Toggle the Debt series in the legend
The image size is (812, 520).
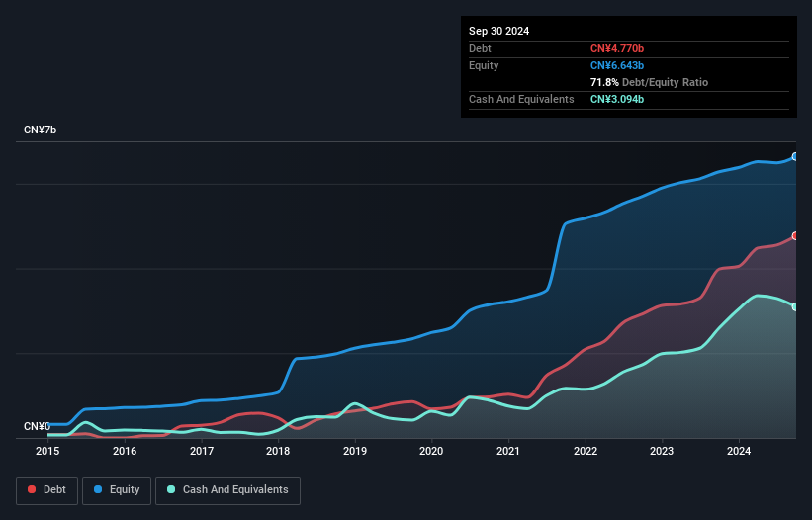pyautogui.click(x=46, y=490)
